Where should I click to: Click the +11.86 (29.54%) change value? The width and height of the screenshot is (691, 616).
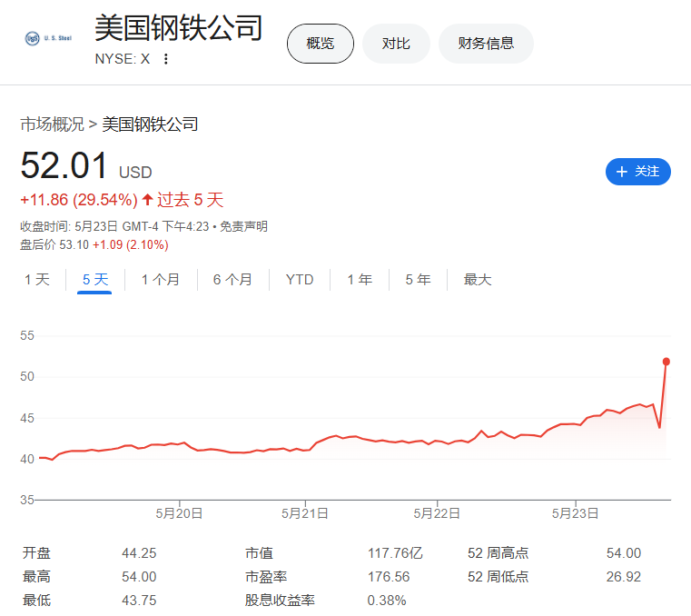(x=79, y=200)
